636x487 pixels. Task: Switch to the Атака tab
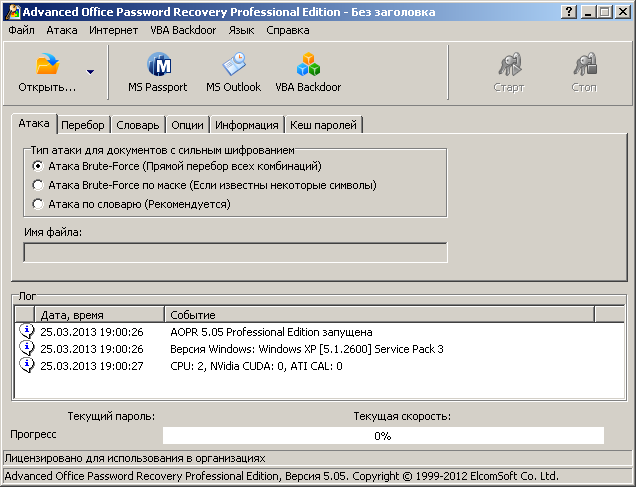[x=34, y=123]
